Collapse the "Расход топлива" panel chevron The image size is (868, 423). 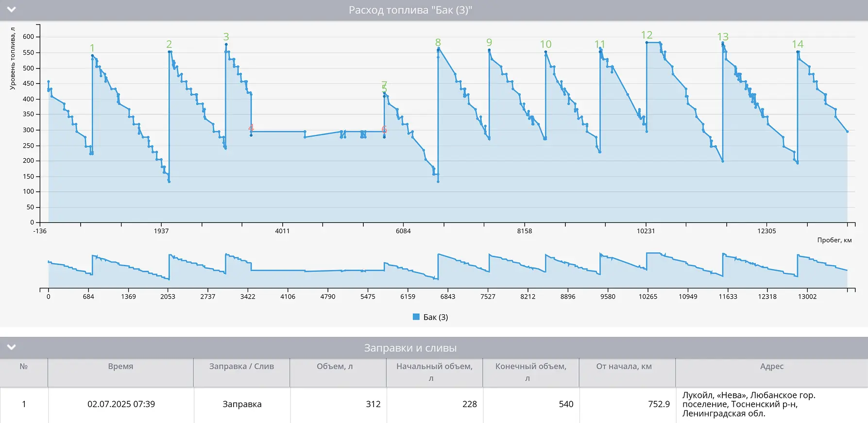tap(12, 10)
